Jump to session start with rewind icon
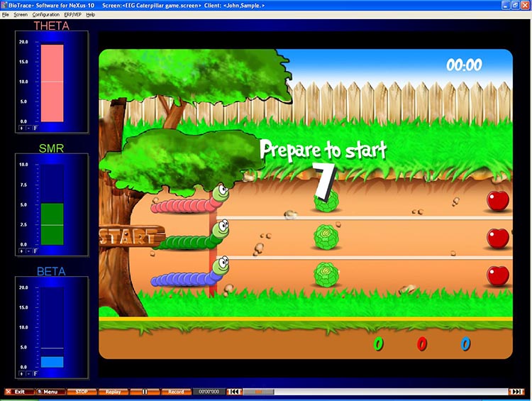532x401 pixels. click(234, 392)
